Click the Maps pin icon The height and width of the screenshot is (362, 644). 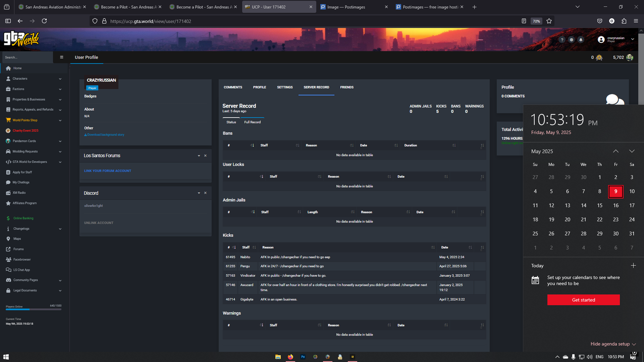[x=8, y=239]
